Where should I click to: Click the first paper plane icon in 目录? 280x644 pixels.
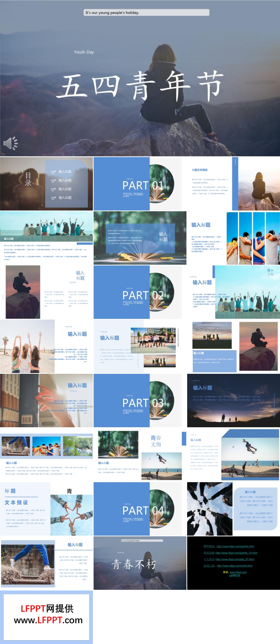(54, 172)
